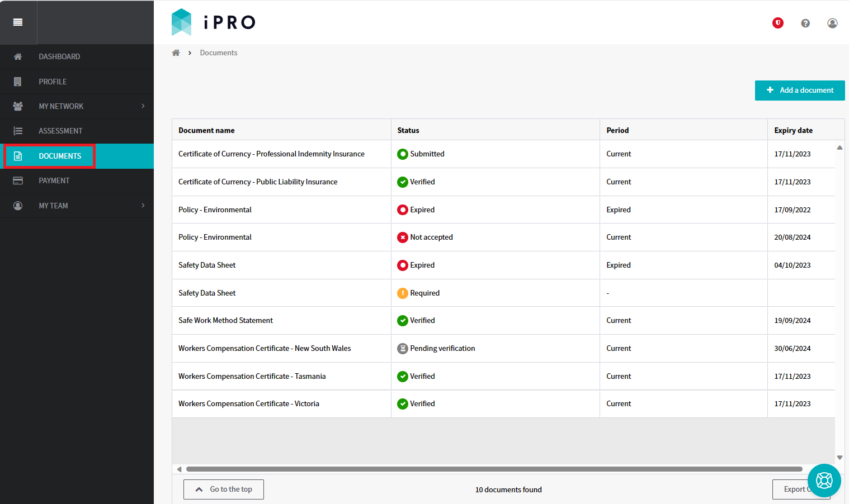Screen dimensions: 849x504
Task: Open Profile menu item
Action: (77, 82)
